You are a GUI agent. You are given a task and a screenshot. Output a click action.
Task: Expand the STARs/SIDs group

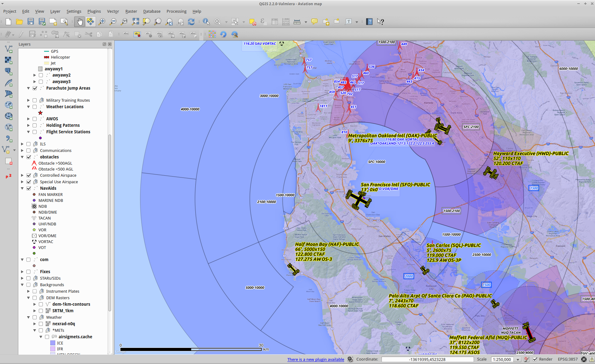pos(22,278)
